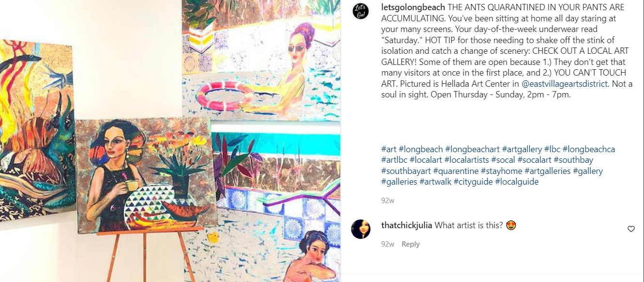Open the #artgallery hashtag
Screen dimensions: 644x282
pyautogui.click(x=522, y=149)
